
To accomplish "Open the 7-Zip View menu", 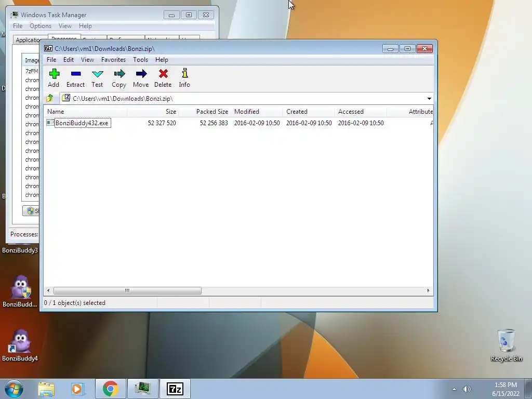I will tap(87, 60).
